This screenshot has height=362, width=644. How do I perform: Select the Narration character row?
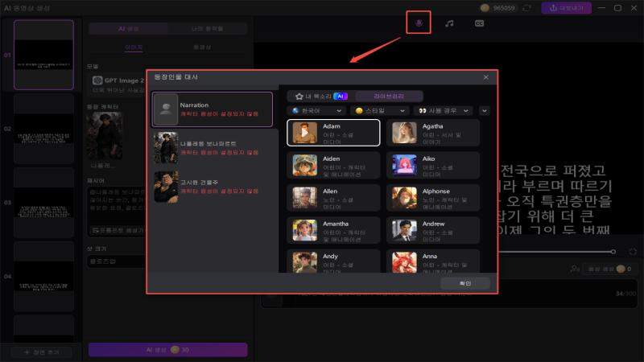point(213,109)
